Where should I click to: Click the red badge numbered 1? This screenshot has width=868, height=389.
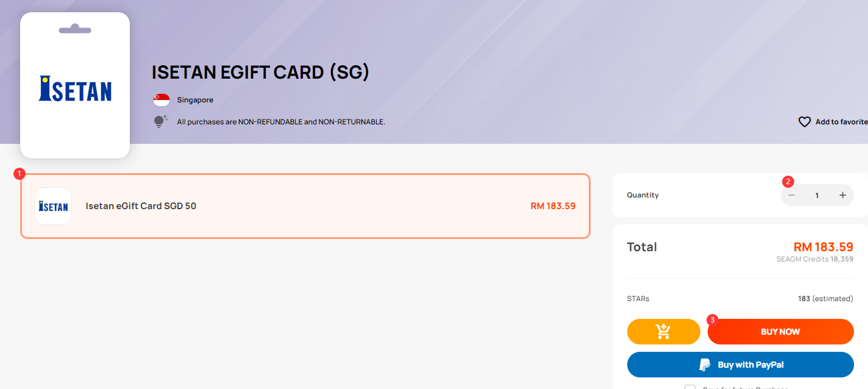click(x=19, y=174)
